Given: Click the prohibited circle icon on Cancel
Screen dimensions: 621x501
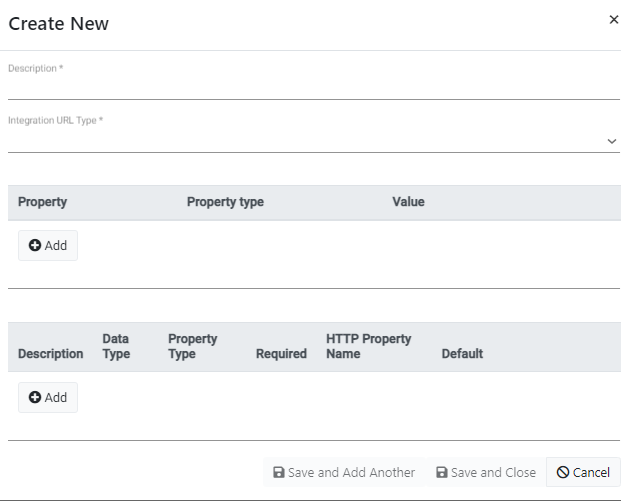Looking at the screenshot, I should click(563, 472).
